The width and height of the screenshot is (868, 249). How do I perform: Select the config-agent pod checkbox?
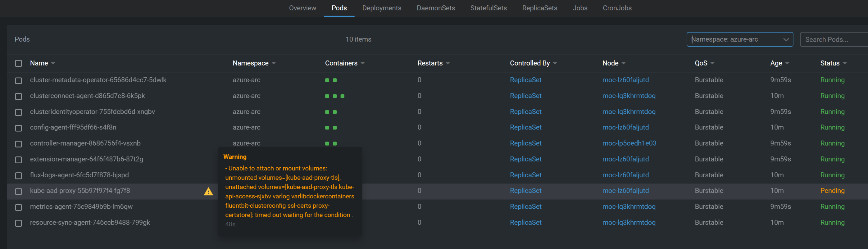pos(19,128)
